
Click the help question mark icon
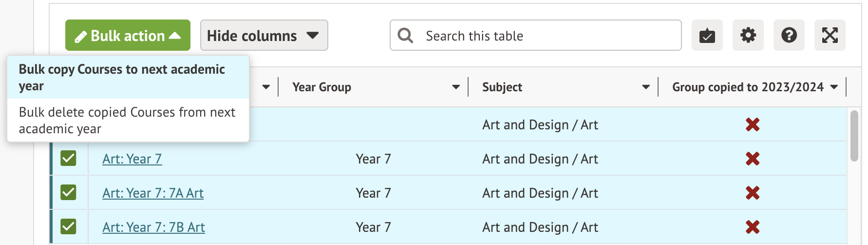click(789, 36)
